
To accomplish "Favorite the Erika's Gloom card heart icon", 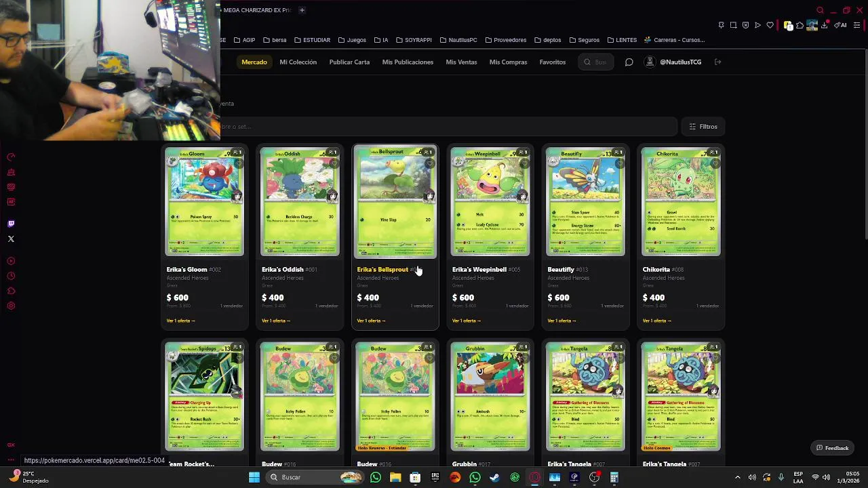I will click(239, 163).
